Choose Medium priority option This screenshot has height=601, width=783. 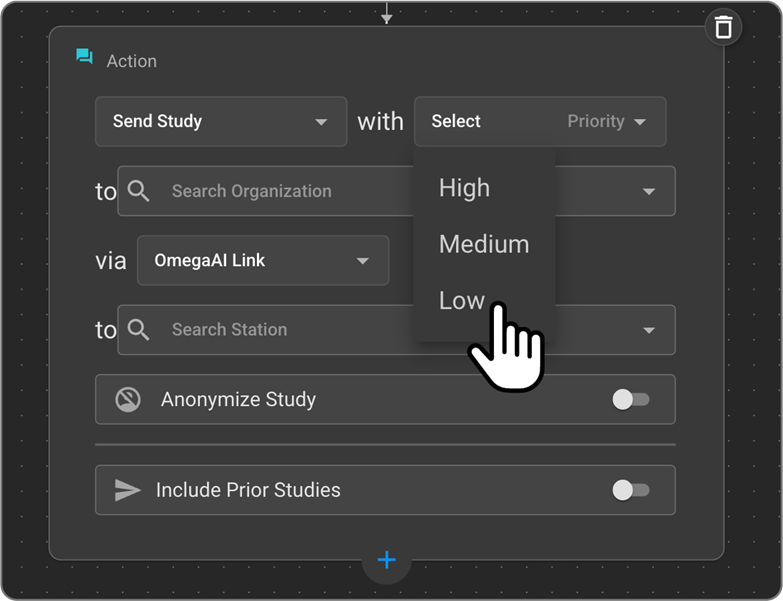pos(484,244)
